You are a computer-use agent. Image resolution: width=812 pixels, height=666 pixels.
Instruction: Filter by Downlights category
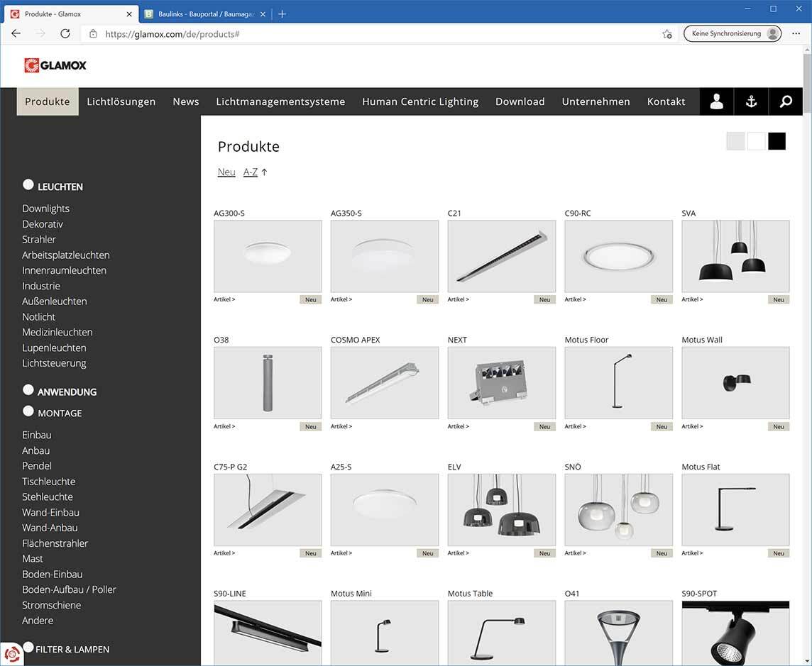click(x=45, y=209)
